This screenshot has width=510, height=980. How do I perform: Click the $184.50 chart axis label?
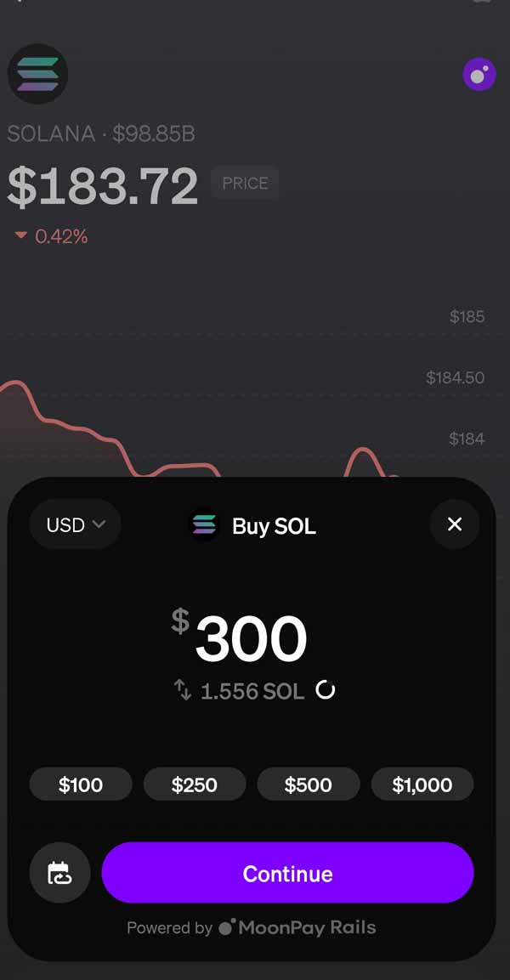(455, 377)
